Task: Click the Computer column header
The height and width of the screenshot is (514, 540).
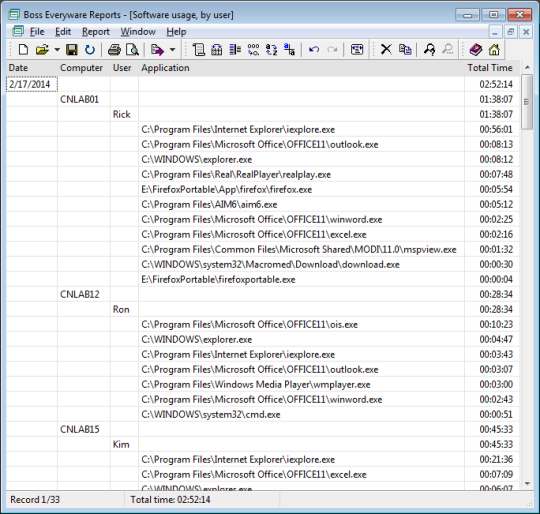Action: point(84,68)
